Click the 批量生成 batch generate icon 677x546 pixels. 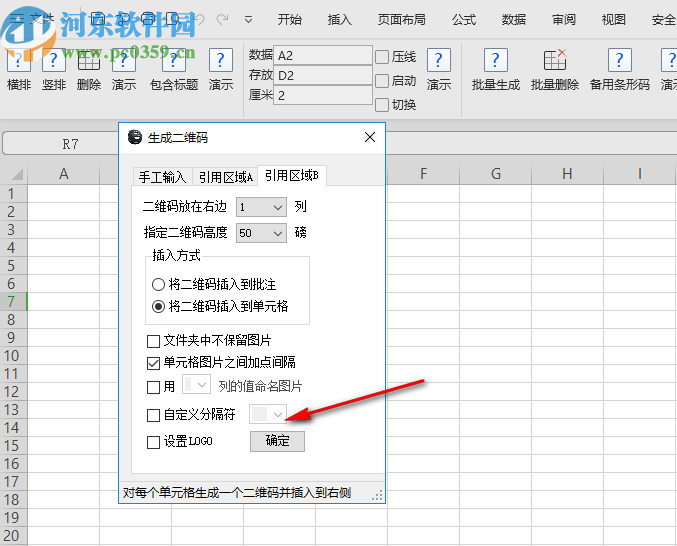point(496,60)
